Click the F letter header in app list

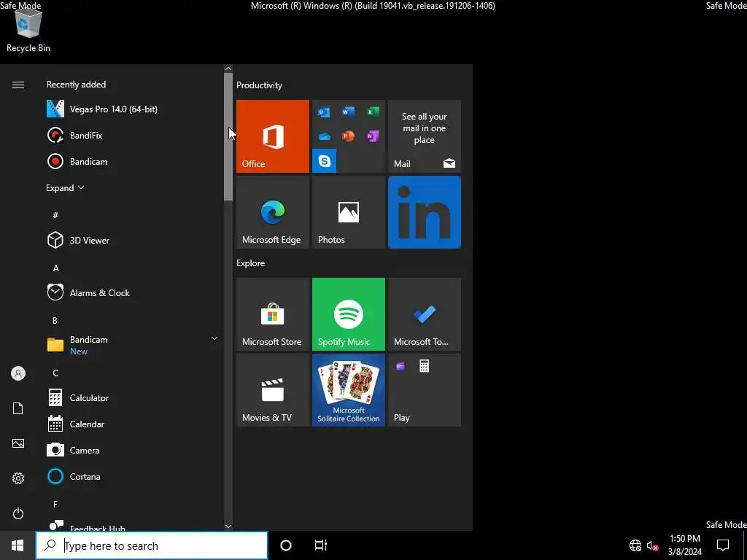[55, 504]
